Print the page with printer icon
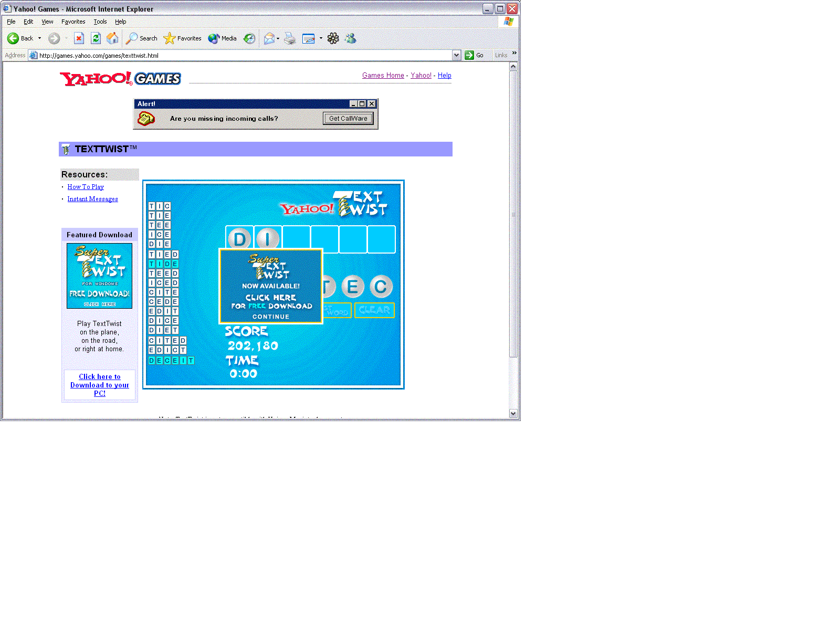Viewport: 840px width, 630px height. coord(290,38)
